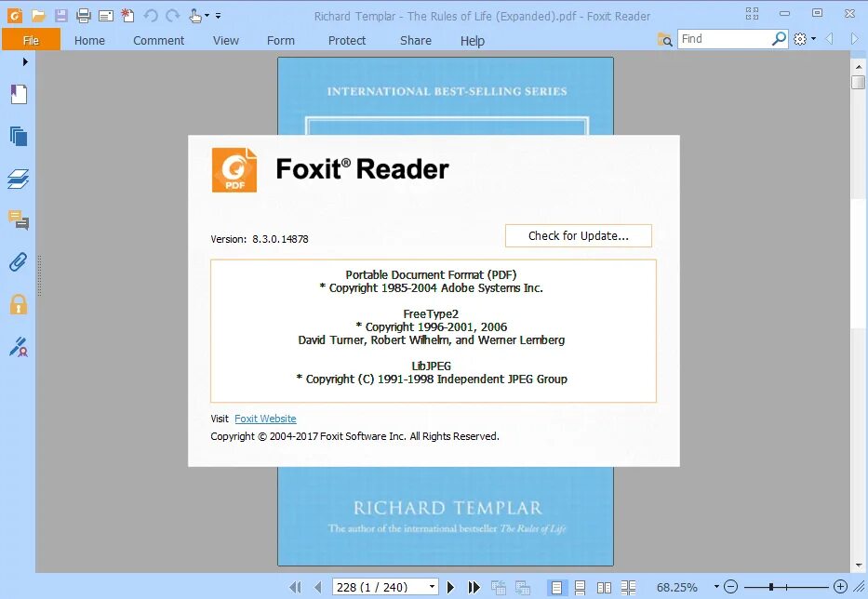
Task: Click the vertical scrollbar down arrow
Action: [859, 566]
